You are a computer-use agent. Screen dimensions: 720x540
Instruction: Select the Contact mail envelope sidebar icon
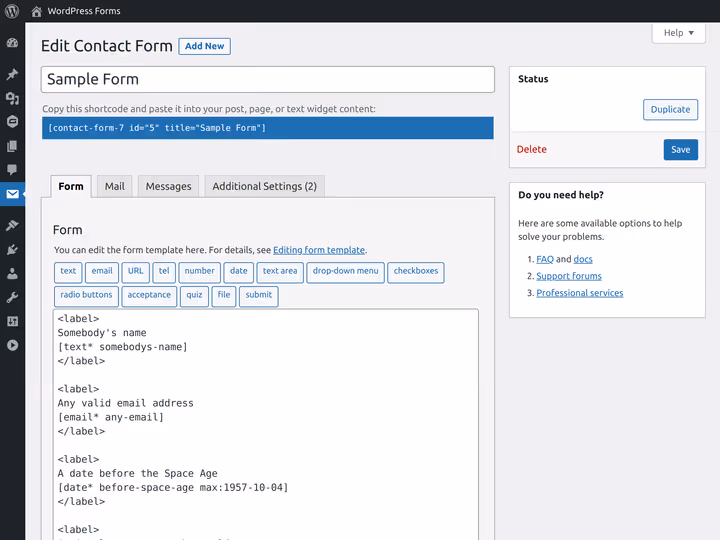click(12, 194)
